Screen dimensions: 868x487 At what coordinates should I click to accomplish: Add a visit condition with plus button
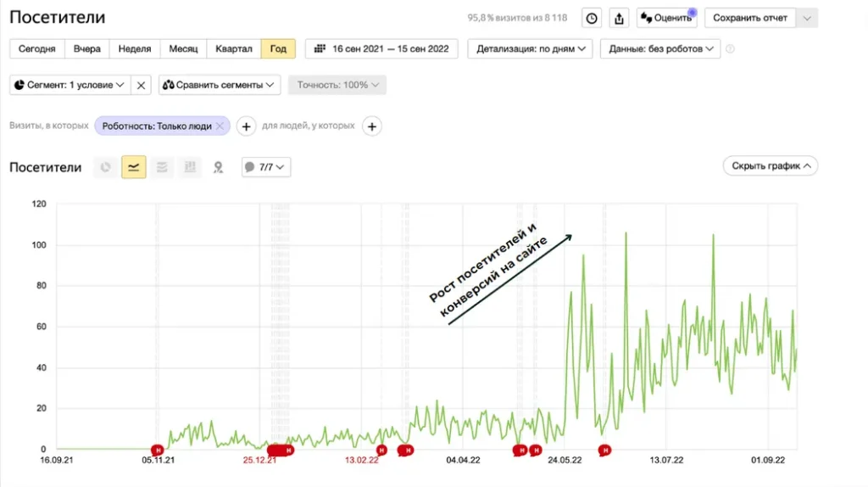point(245,126)
